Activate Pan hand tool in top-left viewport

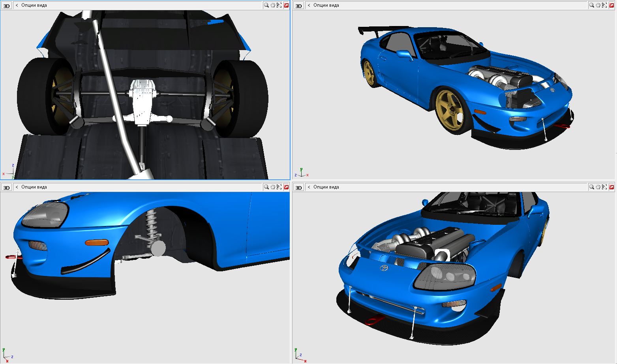[x=273, y=6]
